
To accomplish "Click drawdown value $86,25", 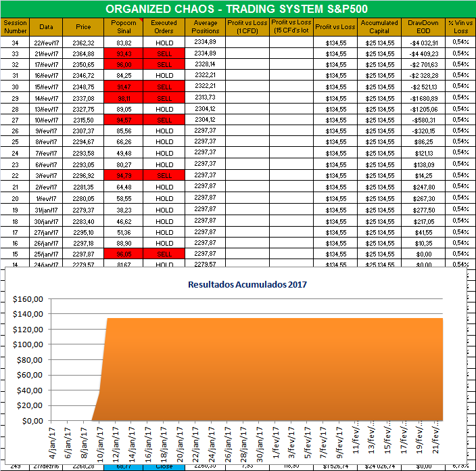I will [423, 141].
